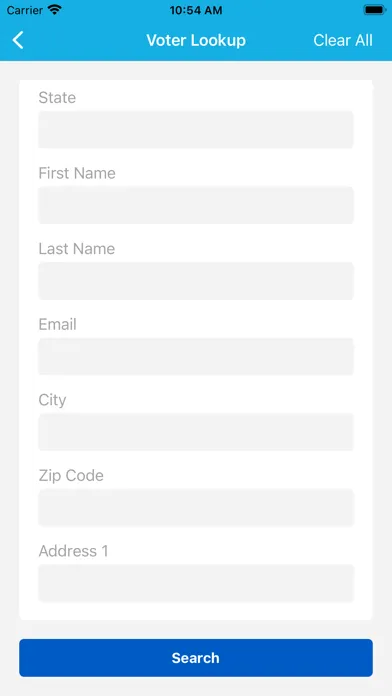Select the Email input field

196,356
